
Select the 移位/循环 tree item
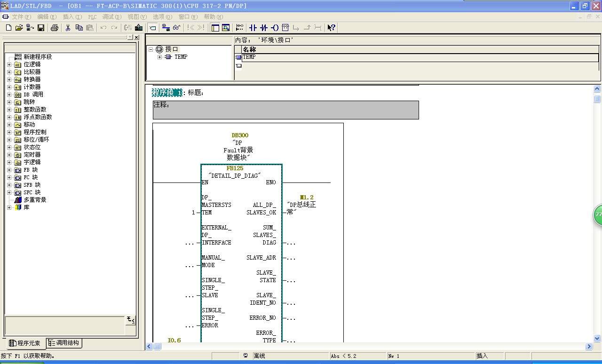pos(36,140)
